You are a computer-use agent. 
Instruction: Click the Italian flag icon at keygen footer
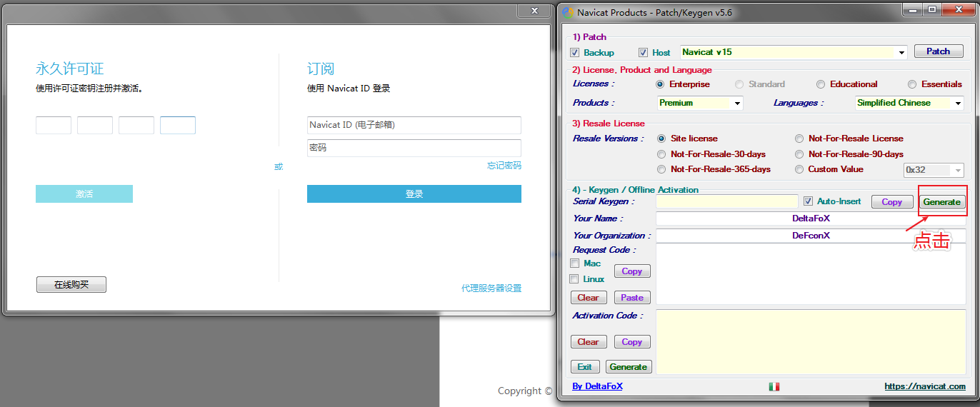(774, 386)
